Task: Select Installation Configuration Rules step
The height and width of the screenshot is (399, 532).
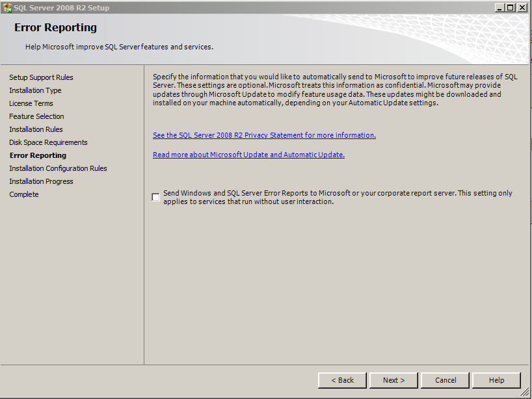Action: pyautogui.click(x=58, y=168)
